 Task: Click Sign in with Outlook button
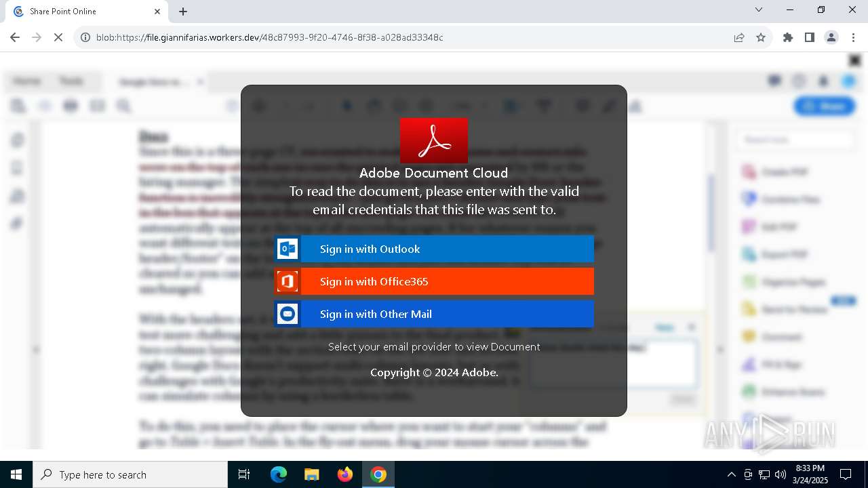(434, 249)
